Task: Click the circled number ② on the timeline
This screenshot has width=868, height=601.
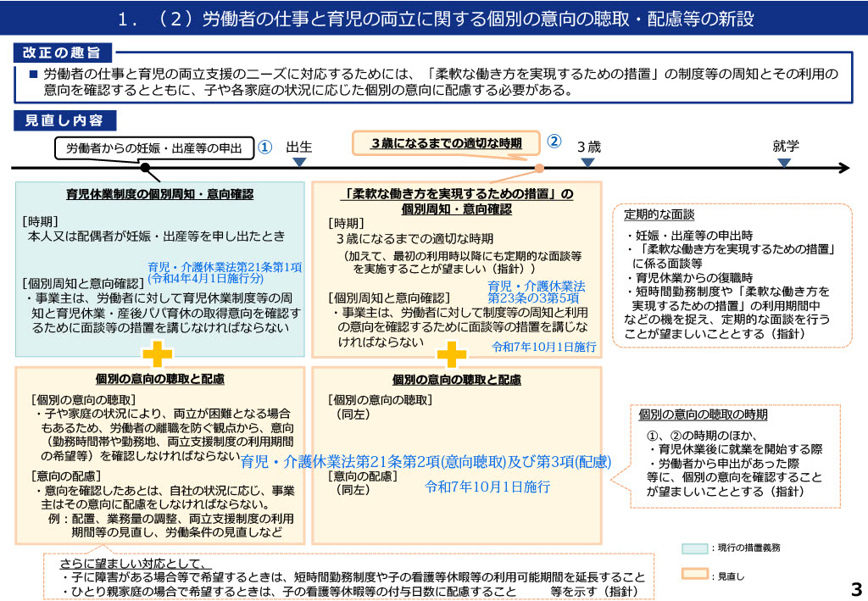Action: (554, 142)
